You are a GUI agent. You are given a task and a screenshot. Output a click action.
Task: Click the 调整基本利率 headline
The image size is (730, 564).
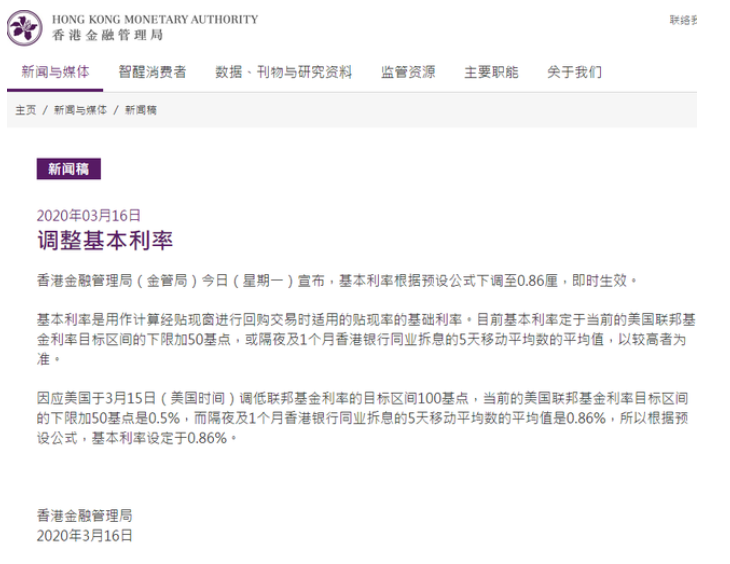tap(105, 241)
